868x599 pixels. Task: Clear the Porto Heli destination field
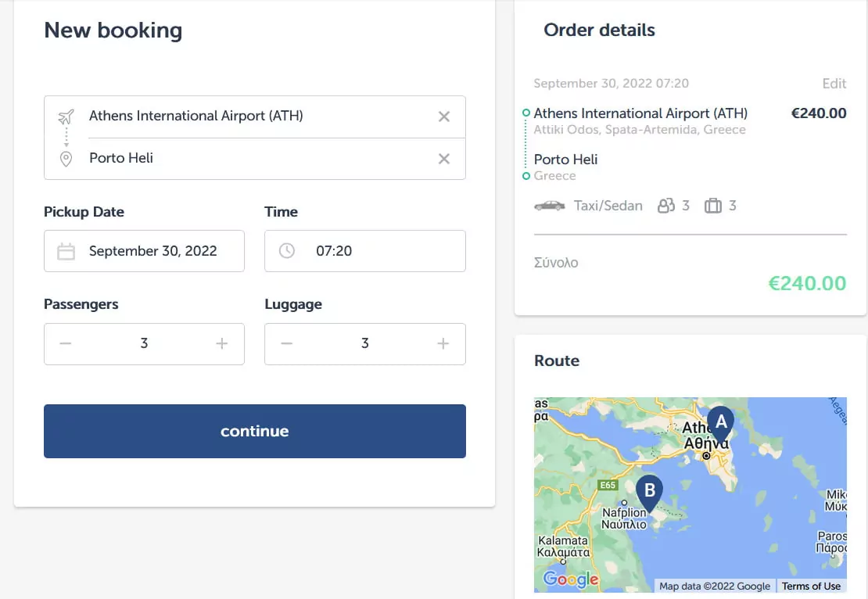(443, 159)
